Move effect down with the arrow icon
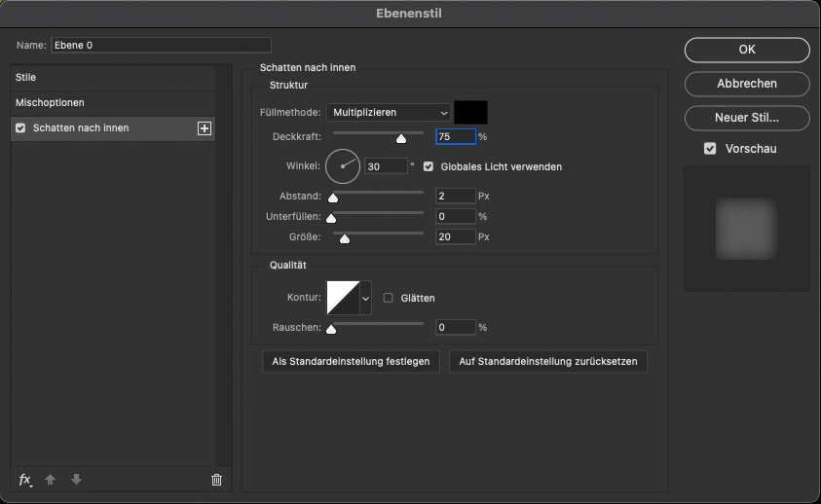 click(x=76, y=480)
